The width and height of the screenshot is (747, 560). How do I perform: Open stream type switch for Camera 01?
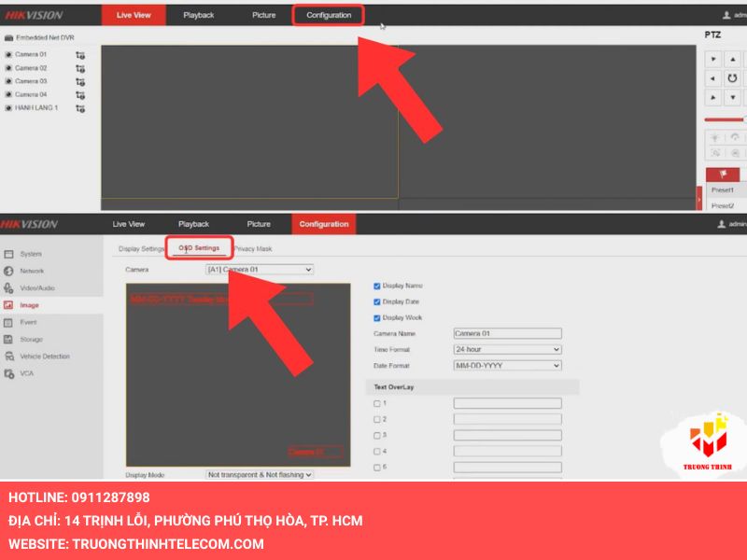[80, 55]
